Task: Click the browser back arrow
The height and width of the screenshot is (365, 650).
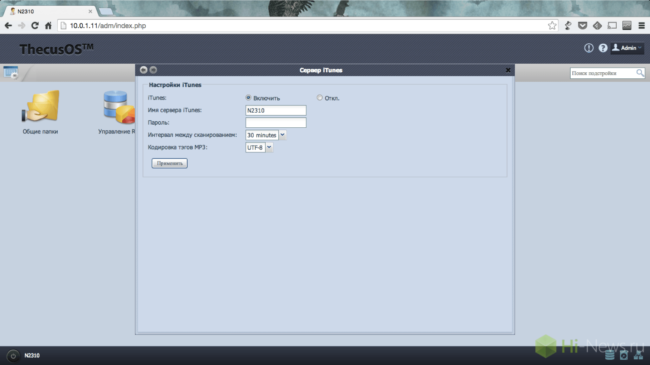Action: click(8, 26)
